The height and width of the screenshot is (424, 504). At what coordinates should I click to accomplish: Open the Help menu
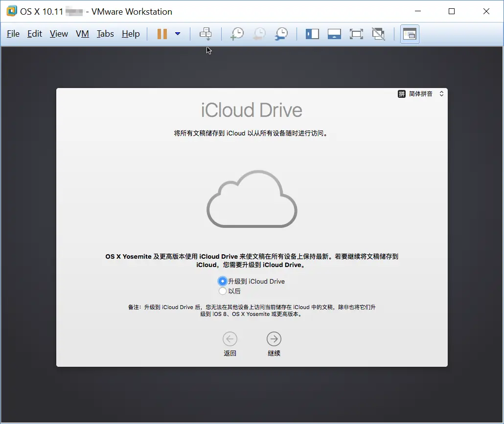(x=130, y=34)
